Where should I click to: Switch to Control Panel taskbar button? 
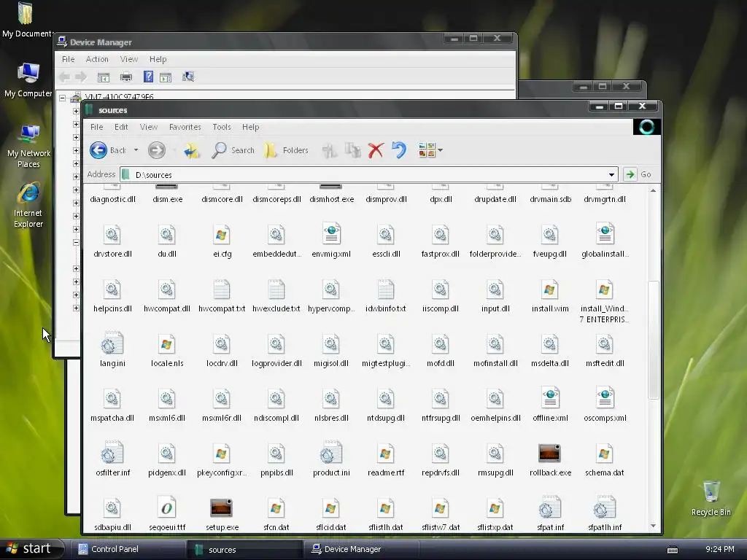pyautogui.click(x=128, y=549)
